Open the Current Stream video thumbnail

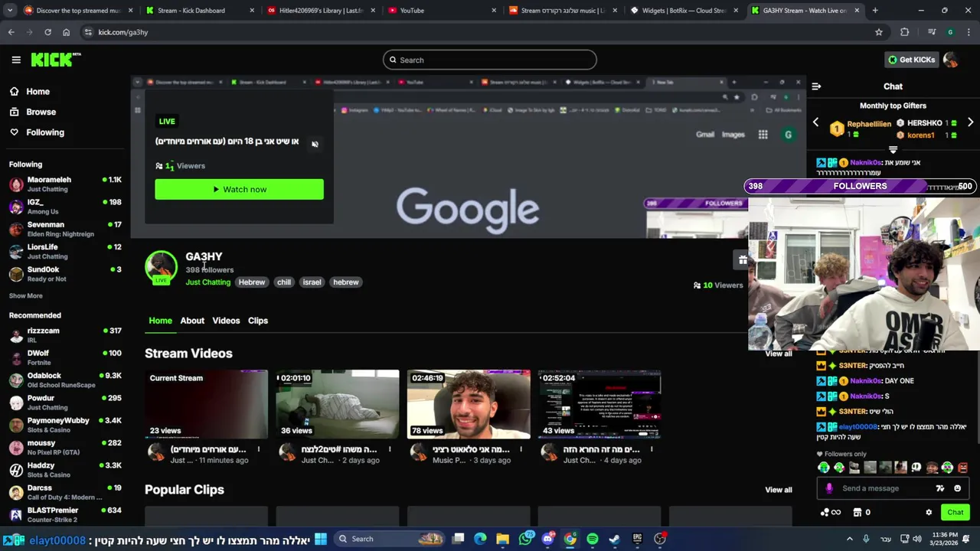tap(207, 404)
